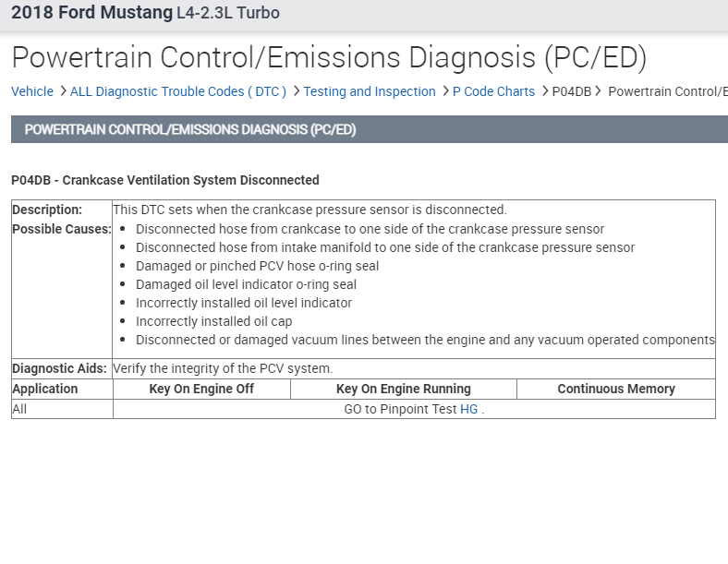728x564 pixels.
Task: Click chevron before P Code Charts
Action: pyautogui.click(x=444, y=91)
